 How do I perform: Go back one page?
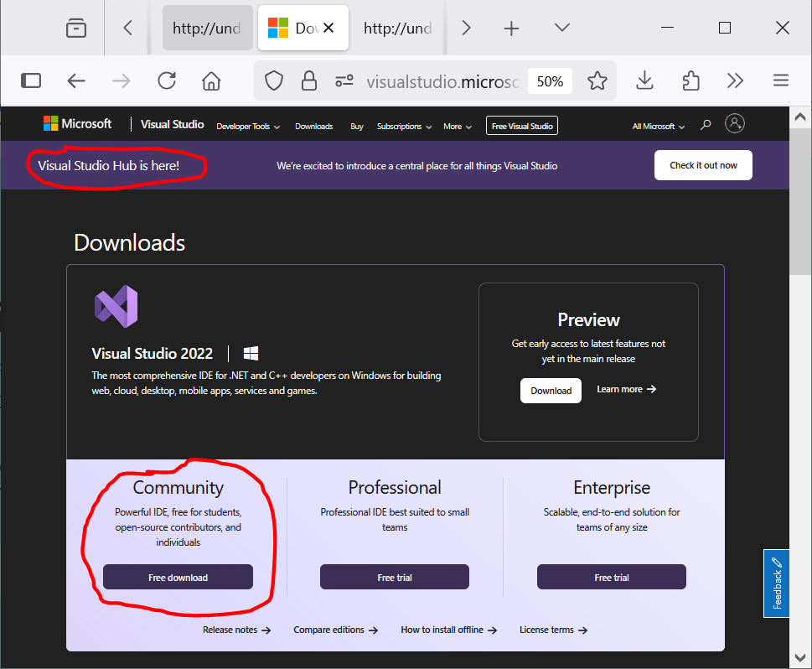76,80
